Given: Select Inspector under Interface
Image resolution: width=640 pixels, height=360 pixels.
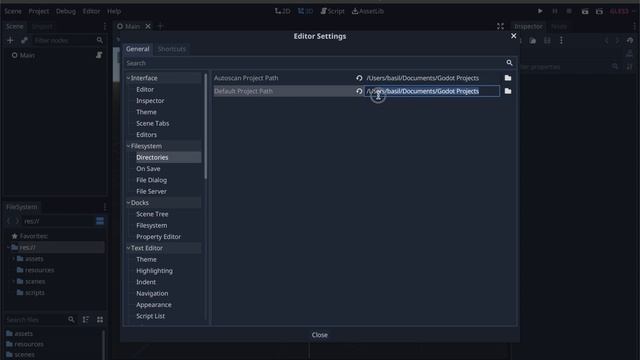Looking at the screenshot, I should [x=150, y=100].
